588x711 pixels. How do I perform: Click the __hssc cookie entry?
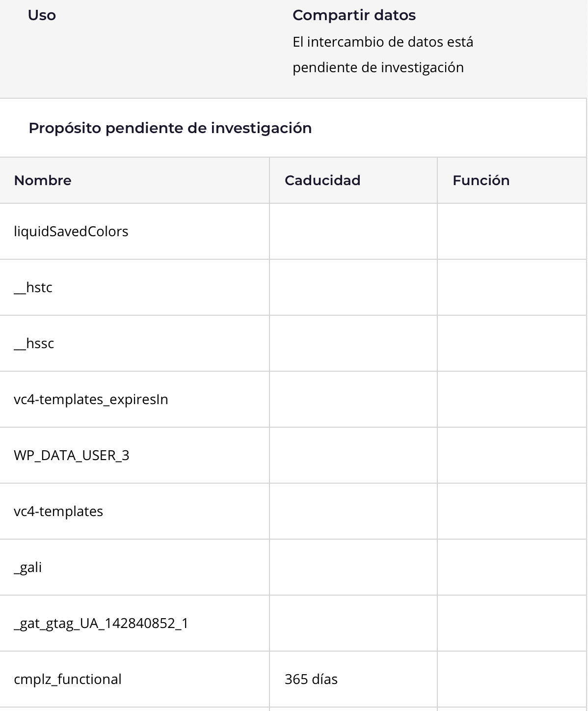click(34, 343)
